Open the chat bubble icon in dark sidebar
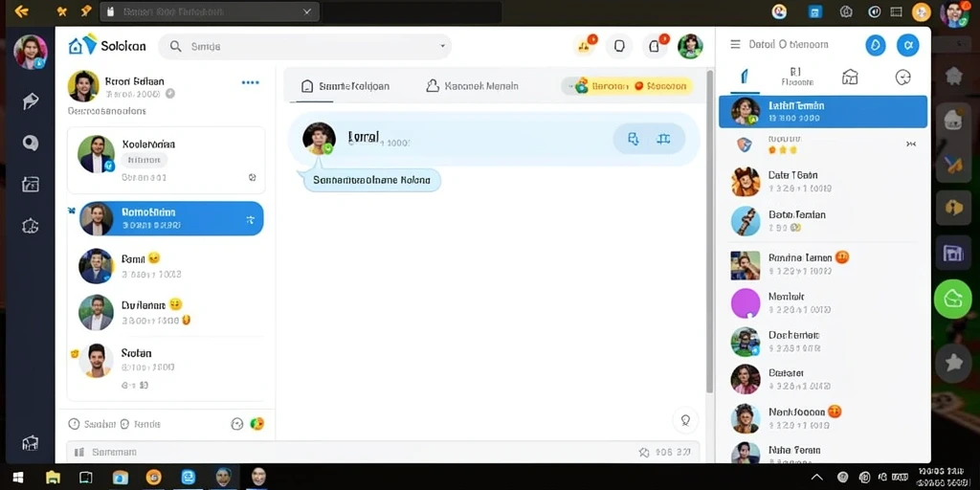 click(x=30, y=144)
